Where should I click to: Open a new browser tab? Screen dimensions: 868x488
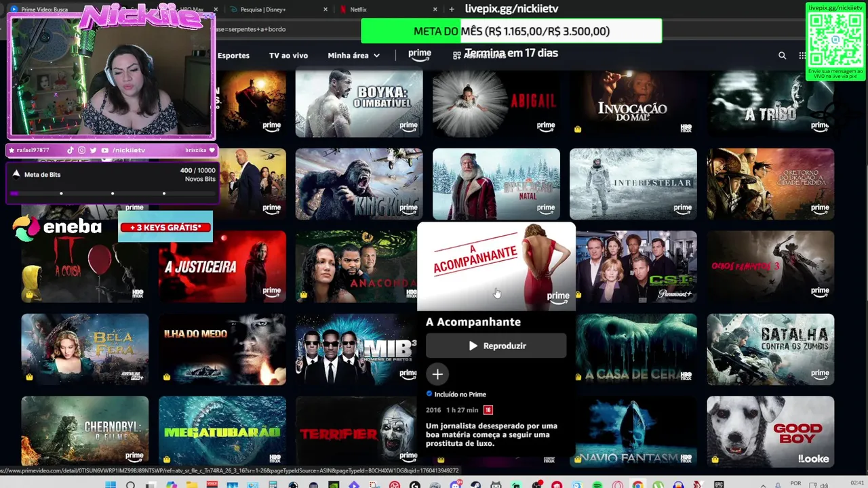point(452,9)
